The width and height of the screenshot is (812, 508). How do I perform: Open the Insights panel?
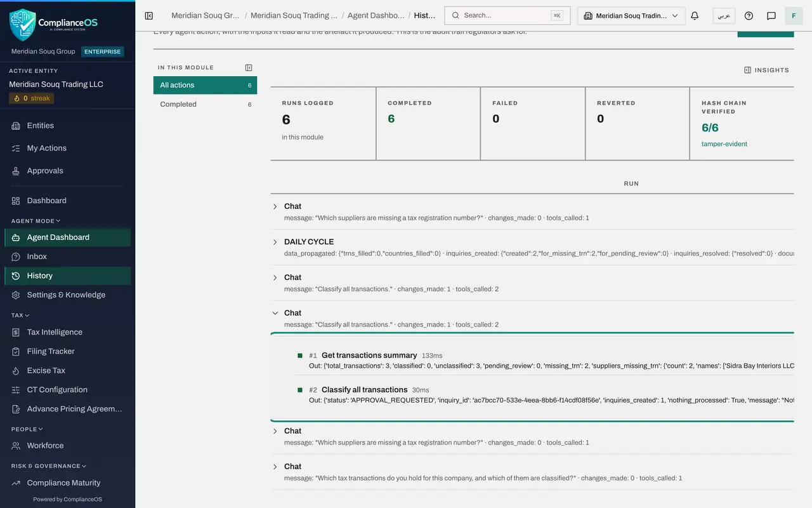pos(766,70)
